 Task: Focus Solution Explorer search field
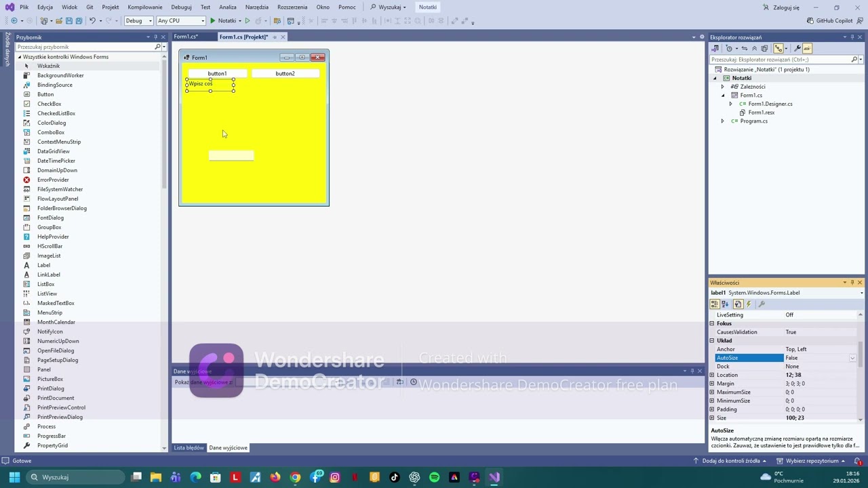click(x=780, y=60)
